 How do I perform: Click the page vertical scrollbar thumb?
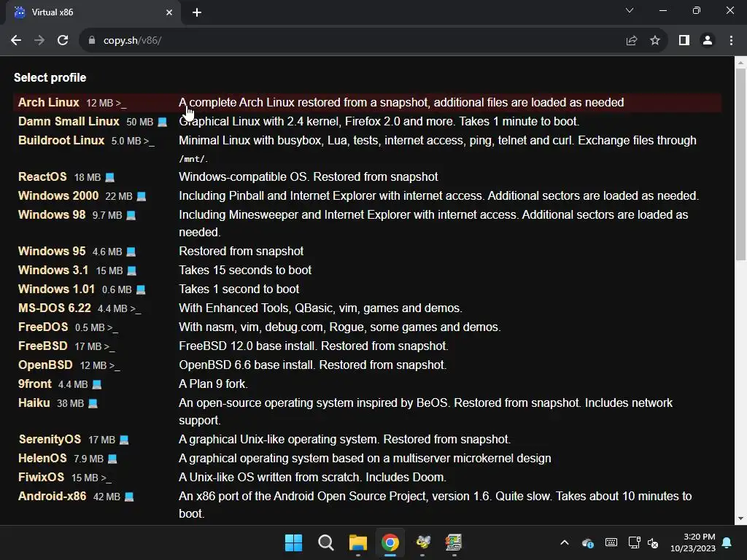click(740, 164)
